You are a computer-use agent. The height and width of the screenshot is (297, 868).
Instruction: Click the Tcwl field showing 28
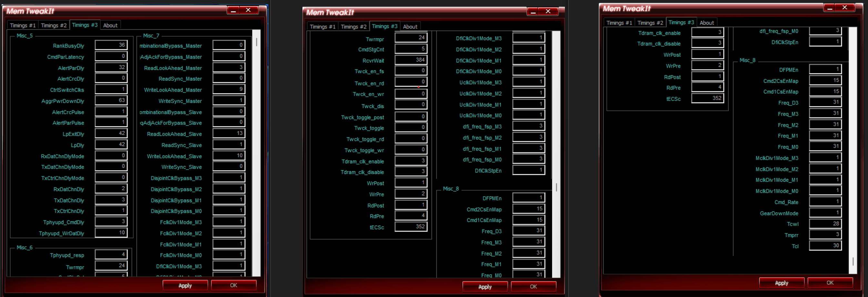coord(825,224)
